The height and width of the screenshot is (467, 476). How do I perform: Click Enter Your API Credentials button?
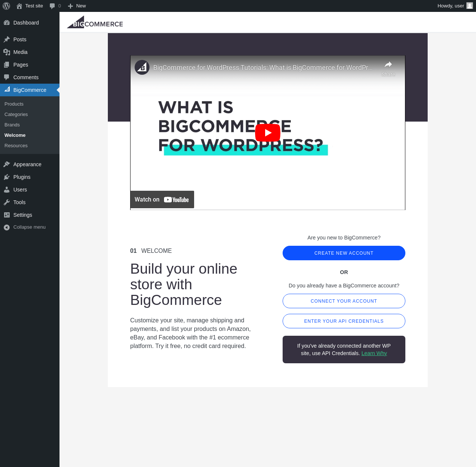click(x=344, y=321)
